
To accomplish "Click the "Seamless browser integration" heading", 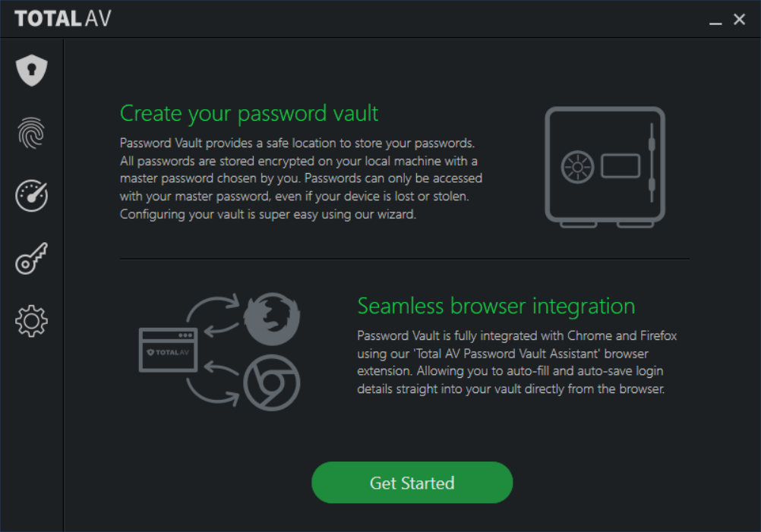I will tap(496, 306).
